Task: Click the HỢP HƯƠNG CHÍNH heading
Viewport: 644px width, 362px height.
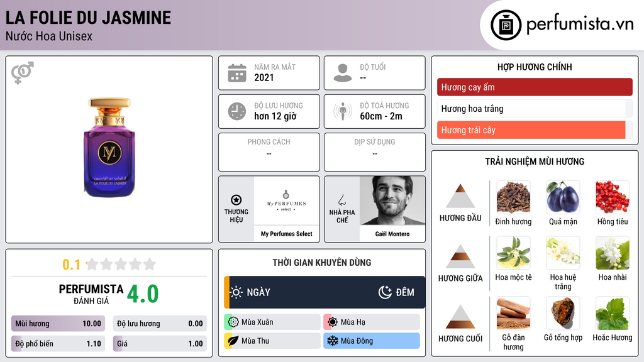Action: pyautogui.click(x=535, y=67)
